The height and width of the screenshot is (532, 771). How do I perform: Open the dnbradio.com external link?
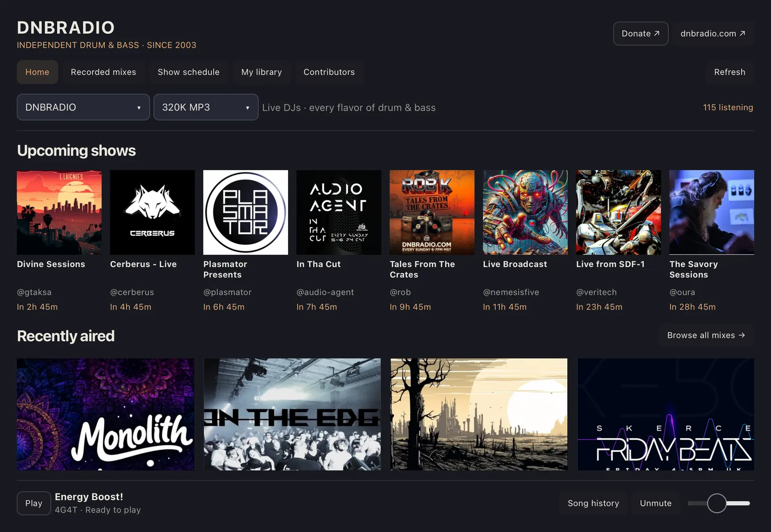tap(713, 34)
